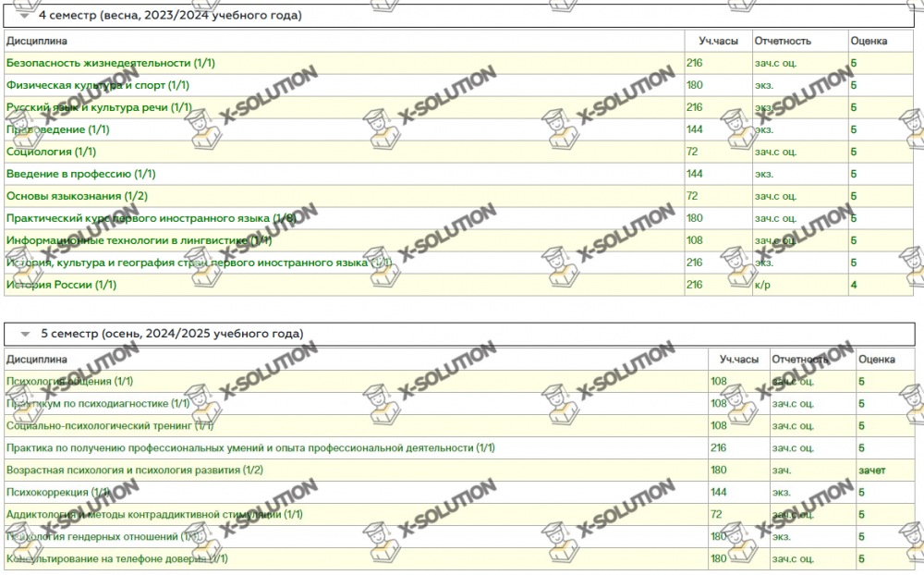Select зачет grade for Возрастная психология
Image resolution: width=924 pixels, height=575 pixels.
(871, 471)
